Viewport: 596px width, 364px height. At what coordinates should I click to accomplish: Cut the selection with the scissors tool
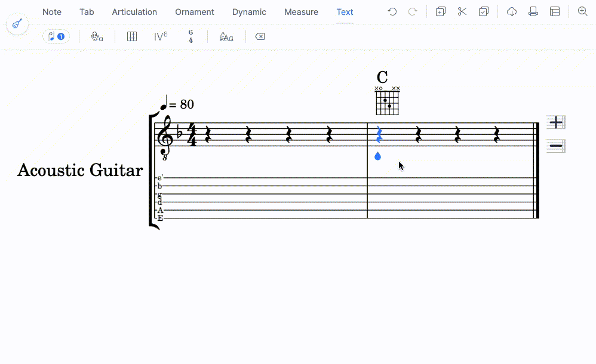tap(462, 11)
